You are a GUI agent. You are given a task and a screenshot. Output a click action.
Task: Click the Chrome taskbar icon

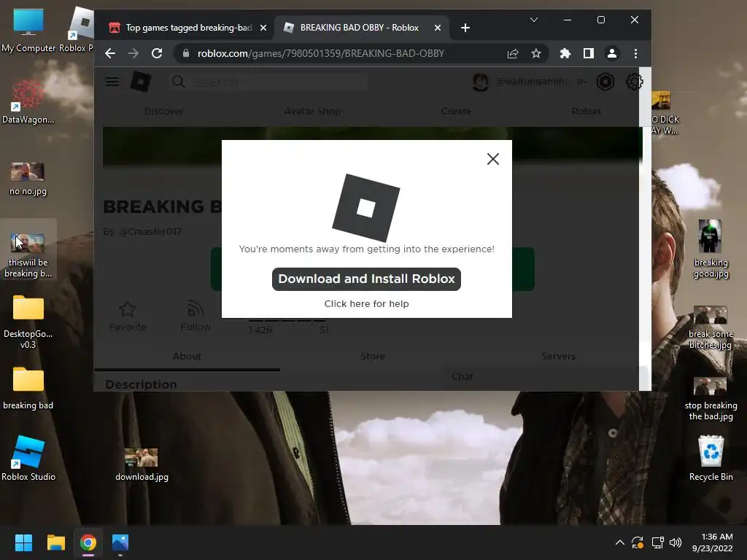click(88, 542)
